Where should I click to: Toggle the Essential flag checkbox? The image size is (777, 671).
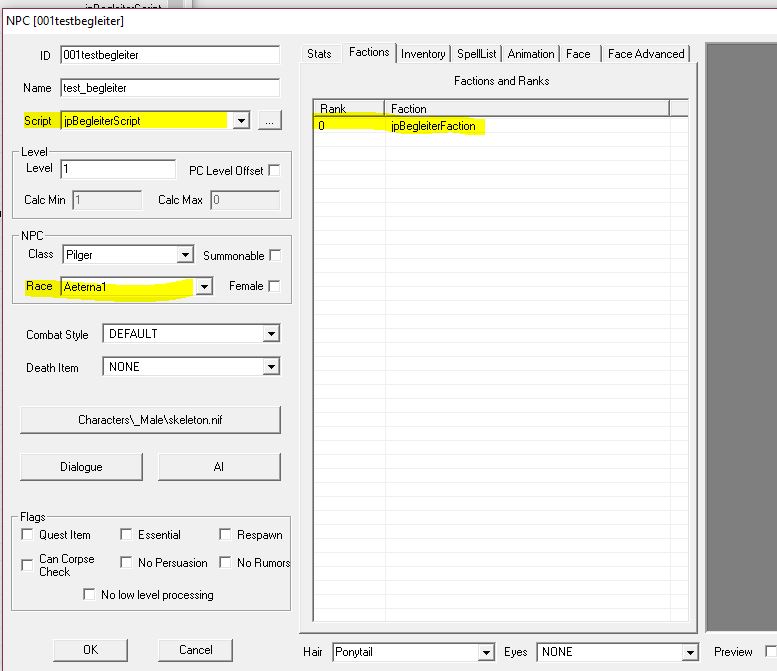(x=126, y=535)
